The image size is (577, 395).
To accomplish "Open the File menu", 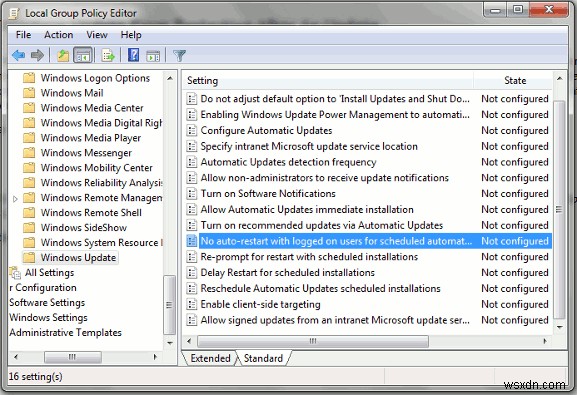I will point(23,35).
